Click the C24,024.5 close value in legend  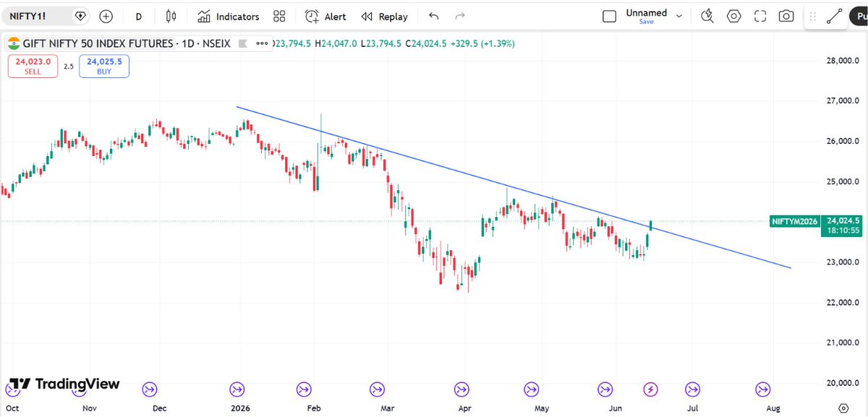click(x=426, y=43)
